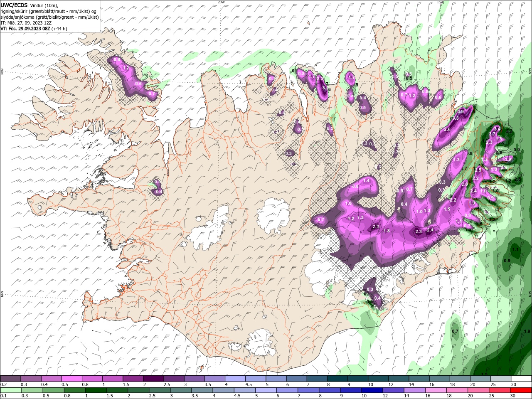The height and width of the screenshot is (399, 532).
Task: Pick the light green 0.3 rain legend swatch
Action: [x=32, y=390]
